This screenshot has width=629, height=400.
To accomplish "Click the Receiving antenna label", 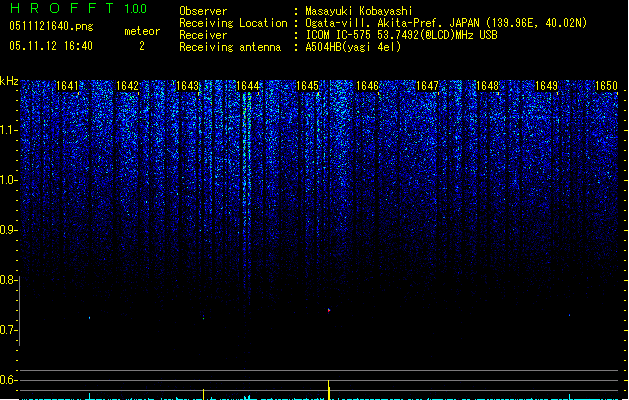I will (x=230, y=47).
